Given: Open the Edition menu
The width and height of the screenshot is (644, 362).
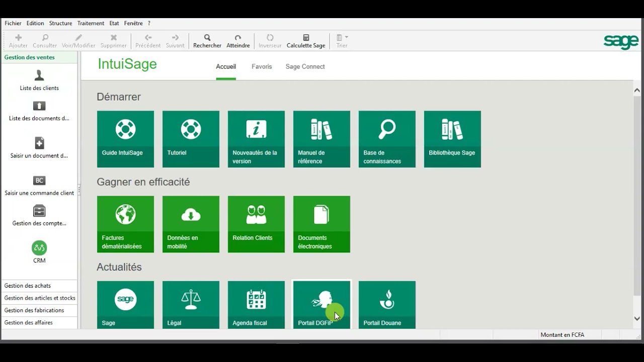Looking at the screenshot, I should (35, 23).
